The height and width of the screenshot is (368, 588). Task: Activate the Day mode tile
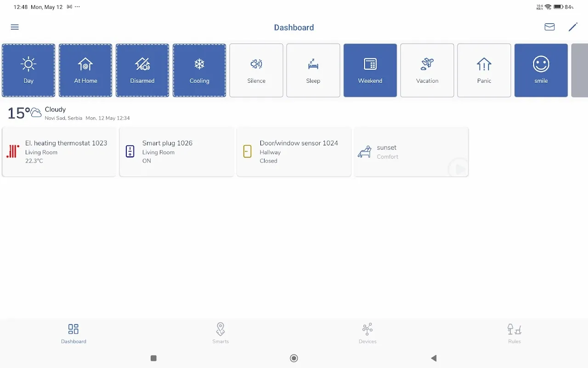click(x=28, y=70)
